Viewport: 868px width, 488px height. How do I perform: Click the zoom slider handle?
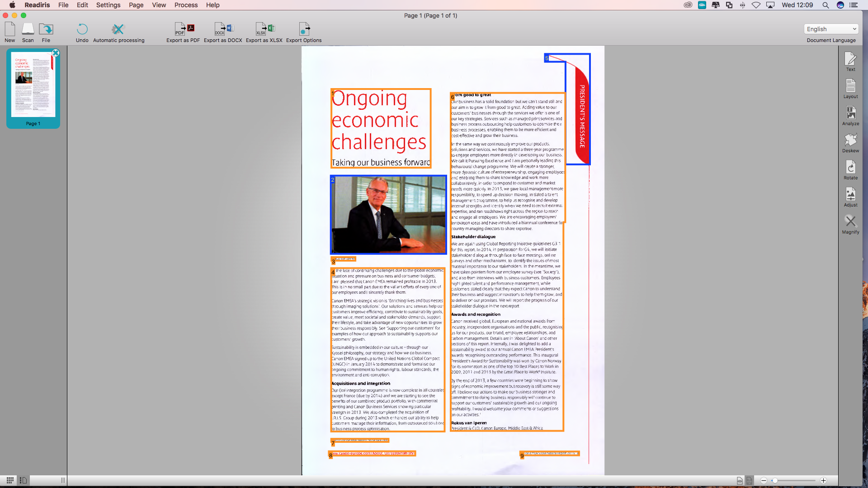coord(775,481)
